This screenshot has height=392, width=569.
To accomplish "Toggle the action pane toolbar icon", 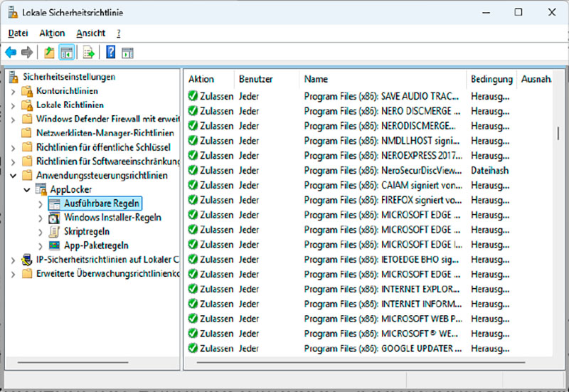I will tap(127, 52).
